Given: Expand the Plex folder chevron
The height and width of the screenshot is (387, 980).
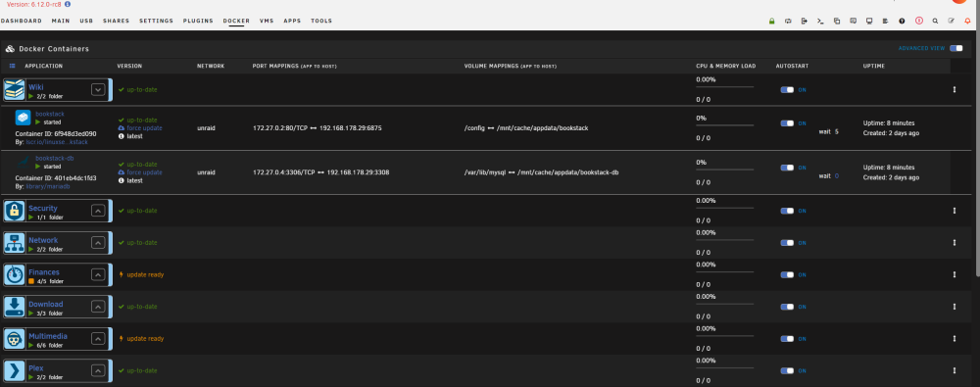Looking at the screenshot, I should (97, 370).
